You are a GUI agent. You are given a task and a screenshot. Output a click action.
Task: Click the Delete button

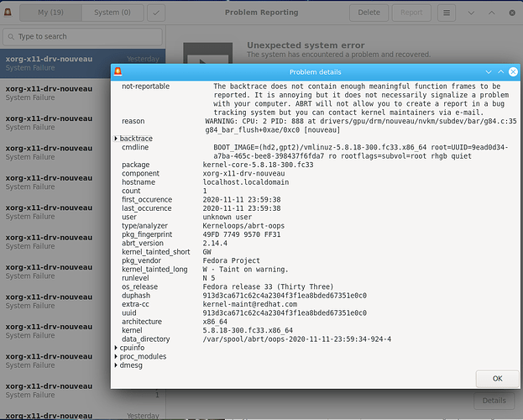click(x=369, y=13)
